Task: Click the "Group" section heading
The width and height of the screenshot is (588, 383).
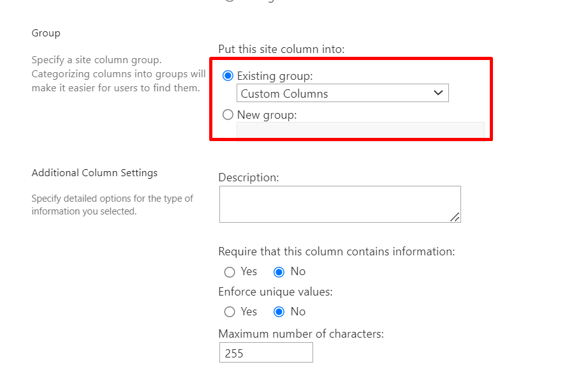Action: [46, 33]
